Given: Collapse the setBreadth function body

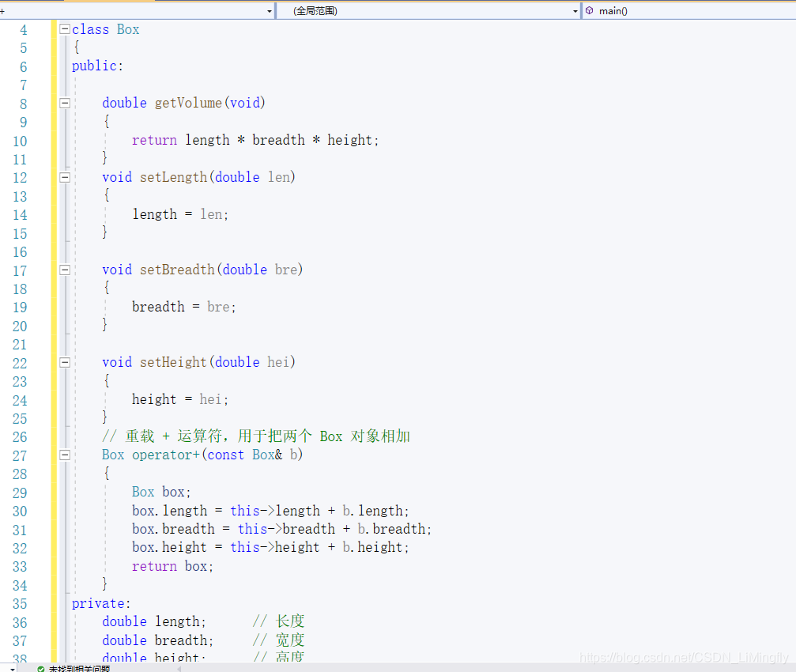Looking at the screenshot, I should tap(64, 270).
